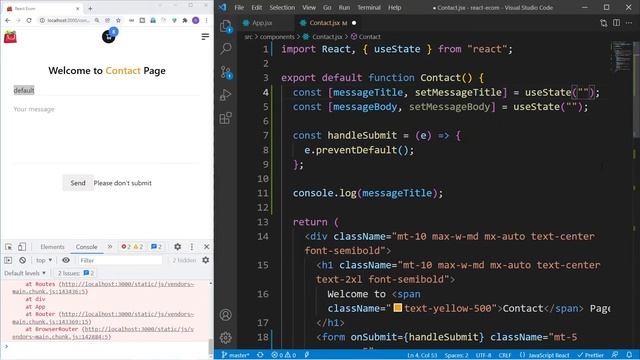This screenshot has height=360, width=640.
Task: Show the console sidebar panel
Action: [8, 260]
